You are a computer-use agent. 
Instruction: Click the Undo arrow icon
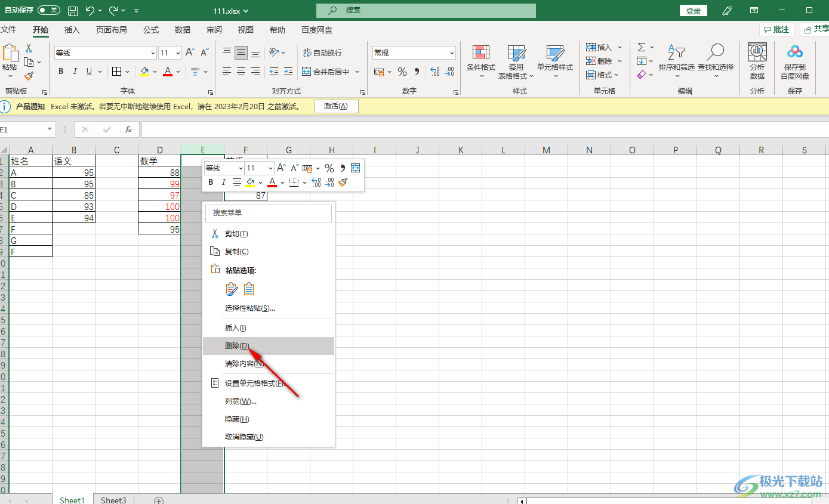pos(90,11)
